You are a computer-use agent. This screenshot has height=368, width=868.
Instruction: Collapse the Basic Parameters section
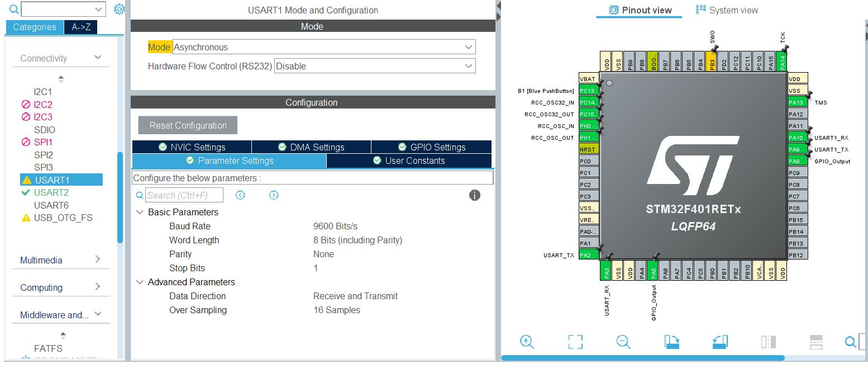[140, 212]
